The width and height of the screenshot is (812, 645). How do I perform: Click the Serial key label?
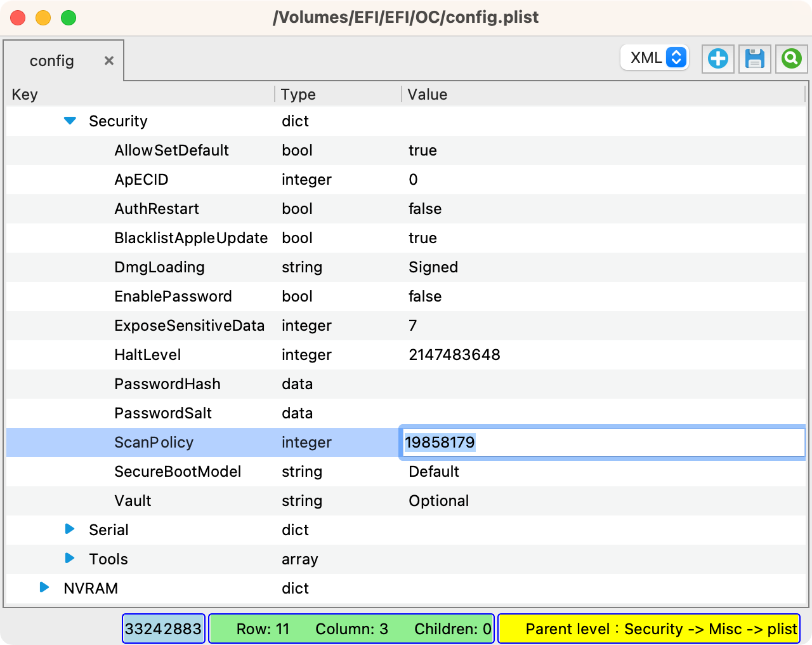[108, 530]
